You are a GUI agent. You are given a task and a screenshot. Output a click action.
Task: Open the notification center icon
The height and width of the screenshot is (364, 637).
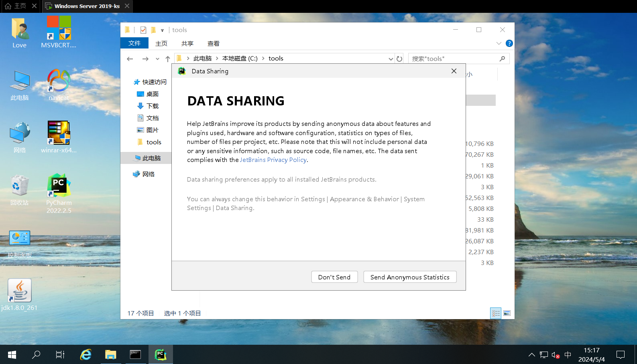(621, 355)
